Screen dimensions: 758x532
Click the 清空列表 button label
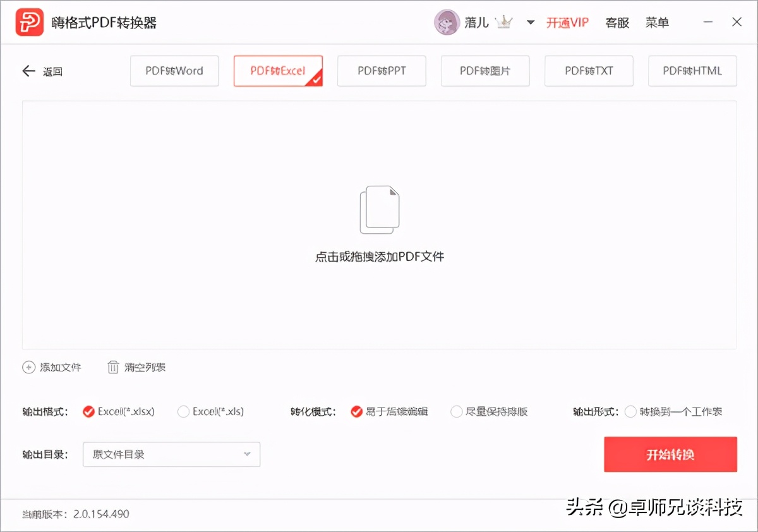click(x=145, y=367)
